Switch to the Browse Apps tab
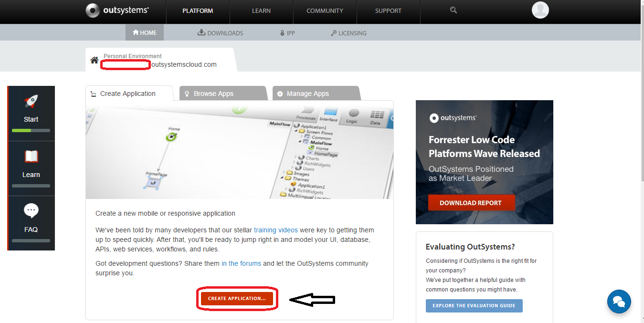 (222, 94)
